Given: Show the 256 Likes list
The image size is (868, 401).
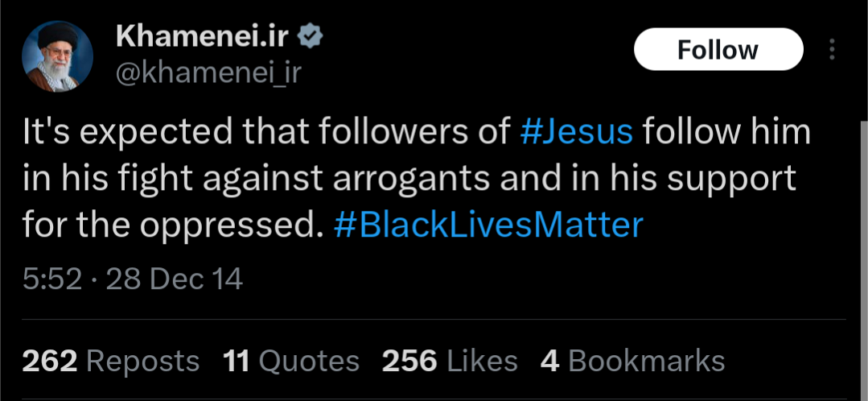Looking at the screenshot, I should click(x=450, y=361).
